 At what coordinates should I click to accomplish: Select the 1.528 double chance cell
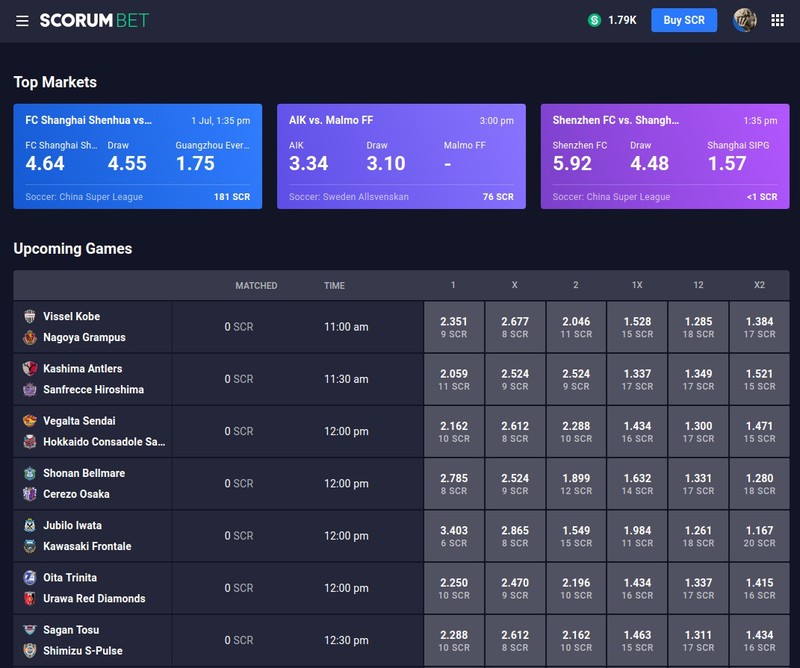coord(637,327)
